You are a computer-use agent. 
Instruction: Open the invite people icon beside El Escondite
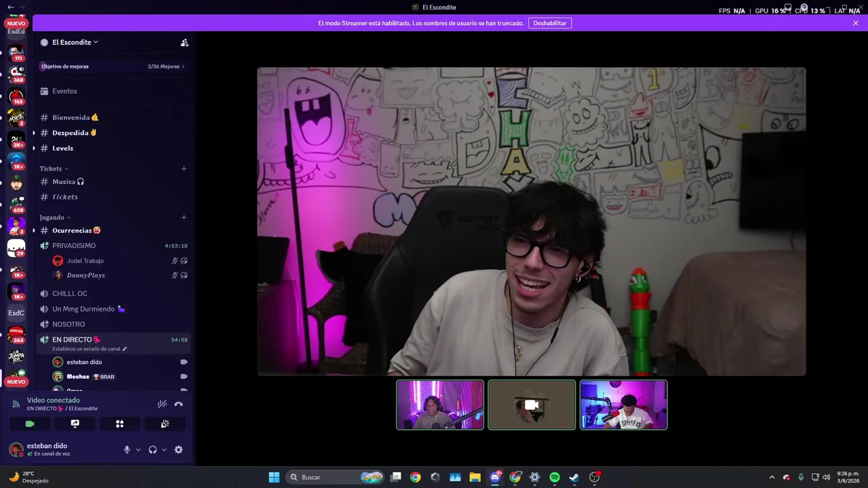click(x=184, y=42)
